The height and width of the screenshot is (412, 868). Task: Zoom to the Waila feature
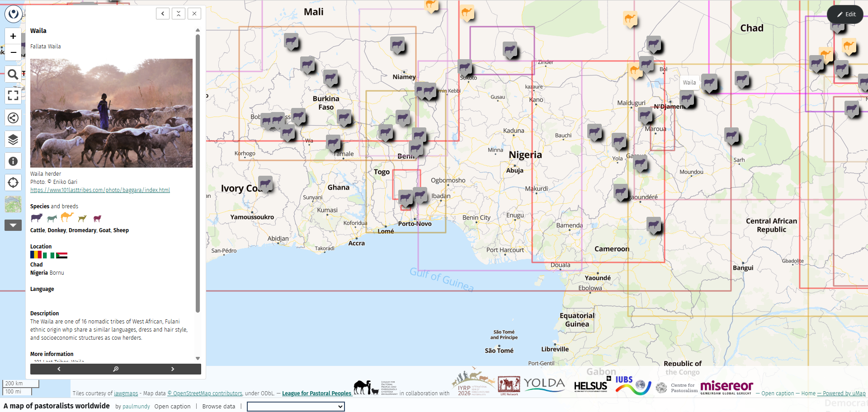pyautogui.click(x=116, y=369)
